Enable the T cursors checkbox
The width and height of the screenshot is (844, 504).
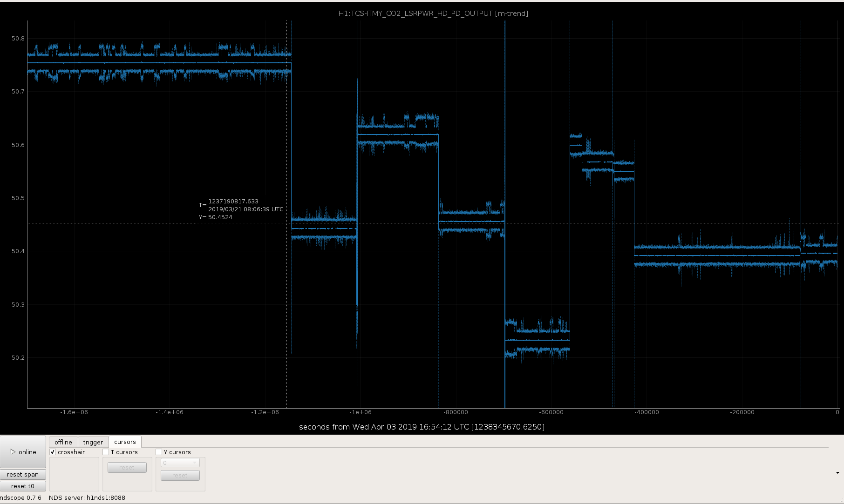point(106,452)
